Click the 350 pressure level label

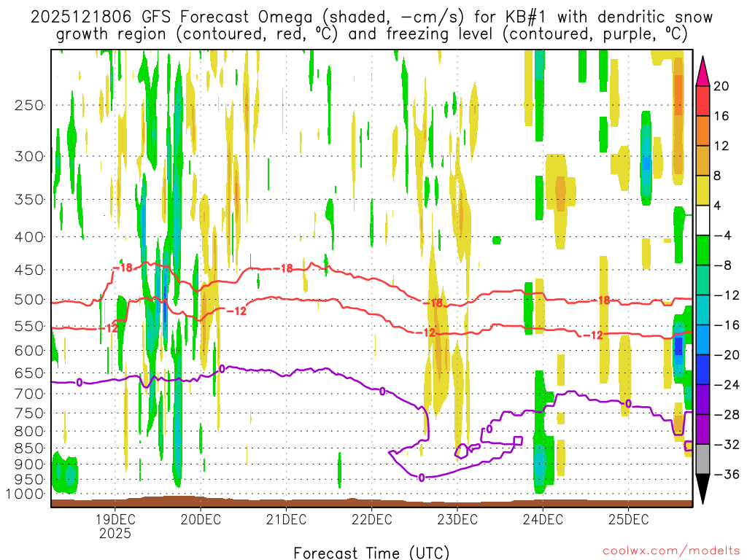click(x=29, y=200)
